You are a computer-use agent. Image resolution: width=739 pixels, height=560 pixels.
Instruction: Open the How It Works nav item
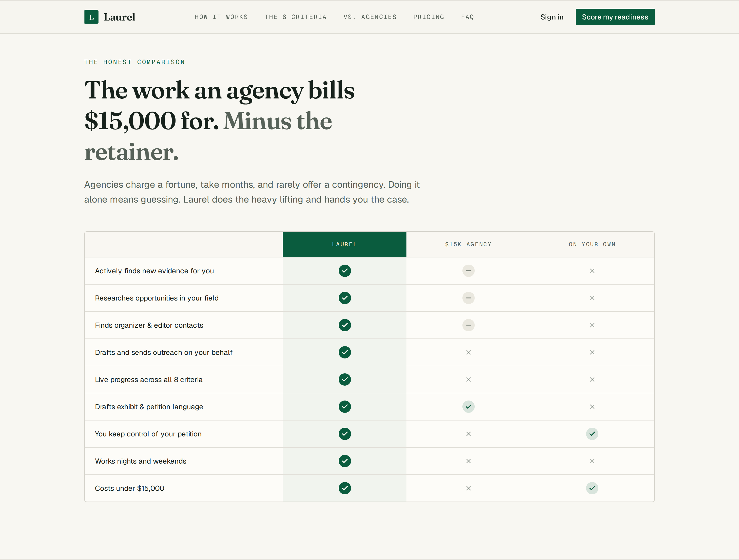point(221,17)
